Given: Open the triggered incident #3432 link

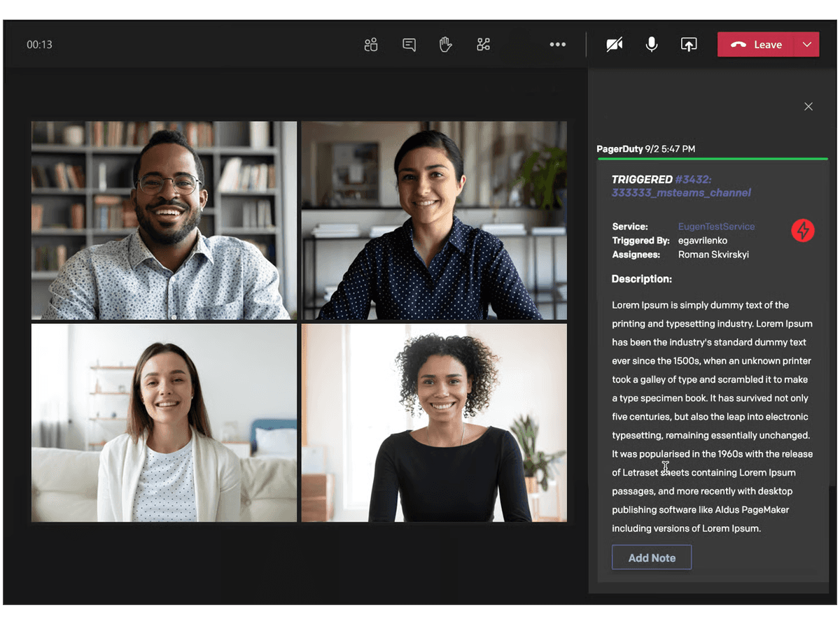Looking at the screenshot, I should (x=680, y=186).
